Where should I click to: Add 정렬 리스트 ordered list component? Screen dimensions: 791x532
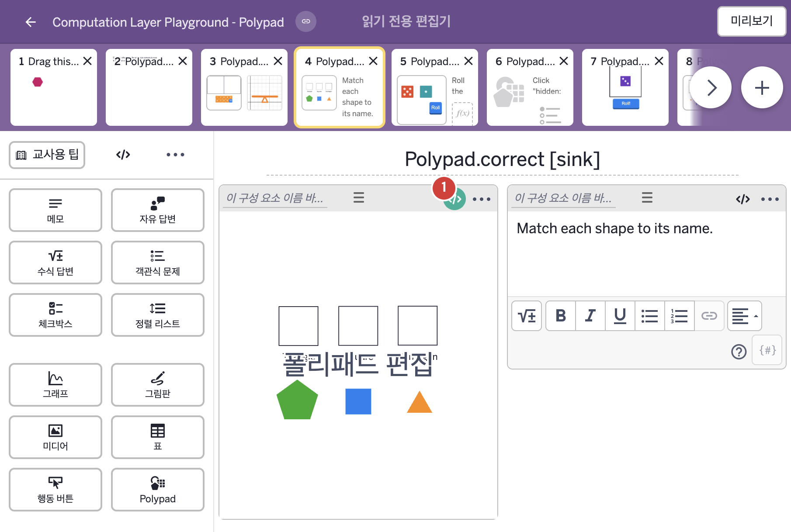[158, 315]
